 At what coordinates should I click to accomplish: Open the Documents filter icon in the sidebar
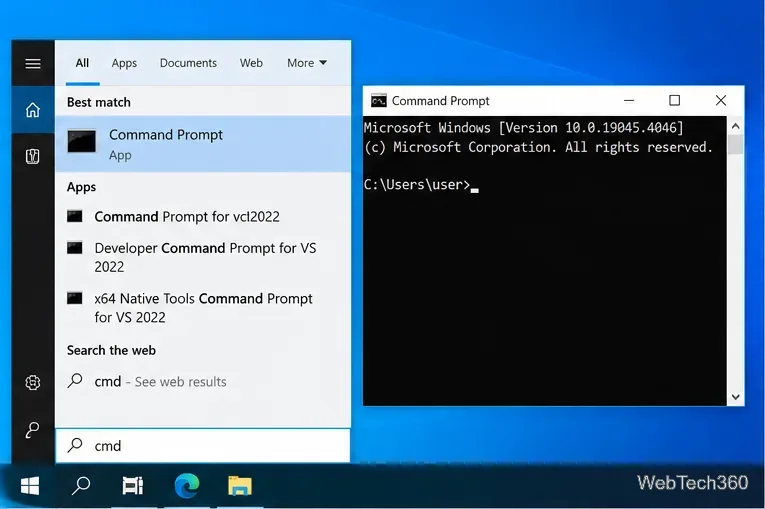(33, 156)
